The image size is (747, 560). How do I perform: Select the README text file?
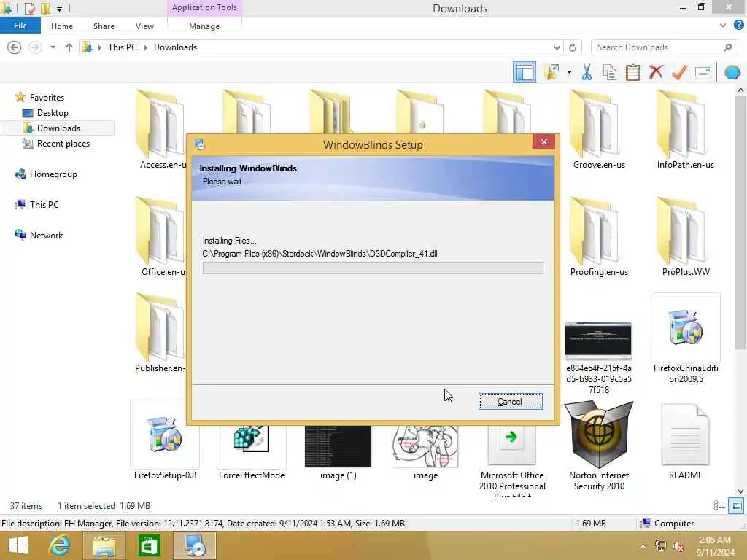(686, 440)
